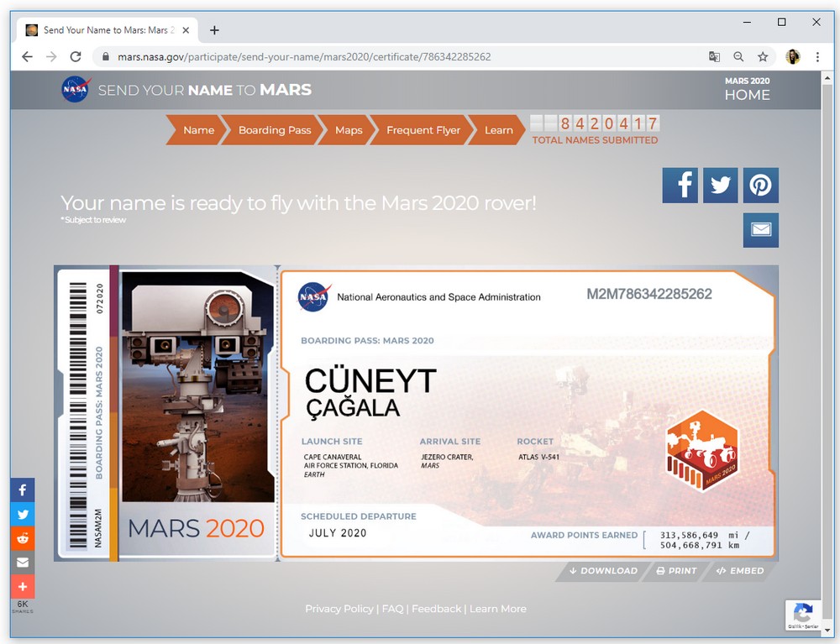The width and height of the screenshot is (840, 644).
Task: Get the Embed code
Action: pyautogui.click(x=740, y=571)
